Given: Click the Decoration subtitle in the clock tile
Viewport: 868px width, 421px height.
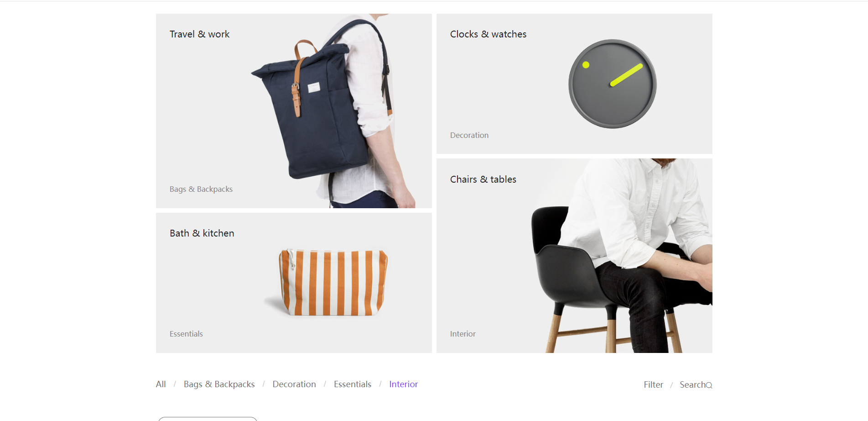Looking at the screenshot, I should point(469,135).
